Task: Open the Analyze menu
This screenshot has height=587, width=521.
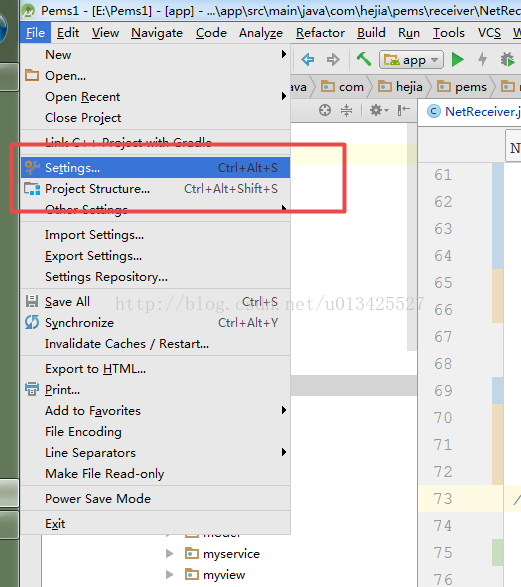Action: tap(261, 33)
